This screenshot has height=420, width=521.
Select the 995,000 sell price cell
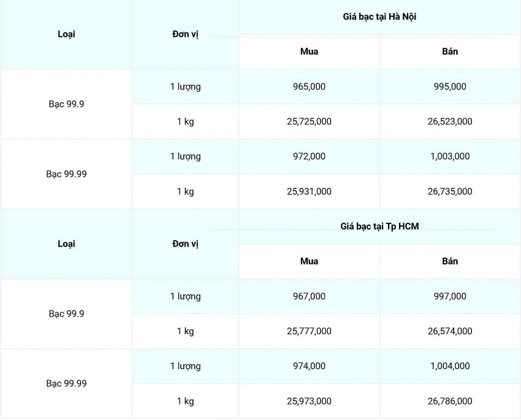coord(450,87)
